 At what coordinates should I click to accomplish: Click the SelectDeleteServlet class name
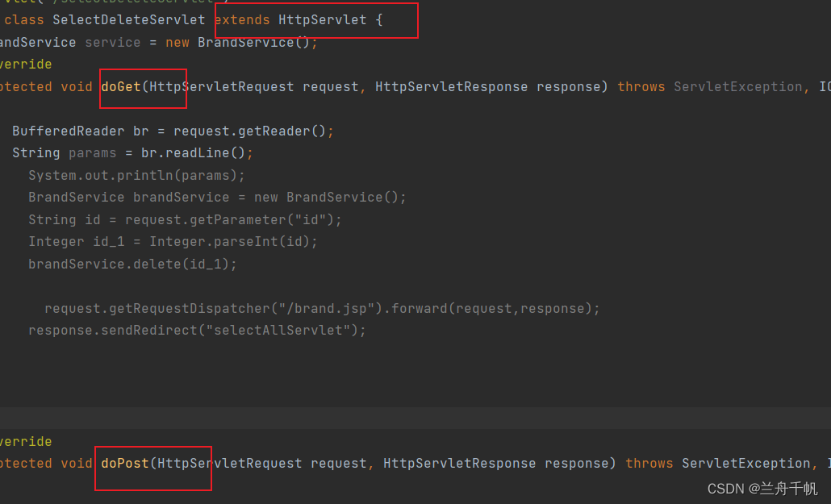click(129, 20)
